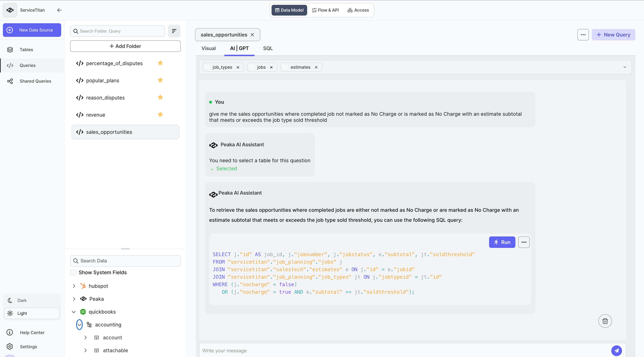Open the Tables panel icon
644x357 pixels.
10,50
